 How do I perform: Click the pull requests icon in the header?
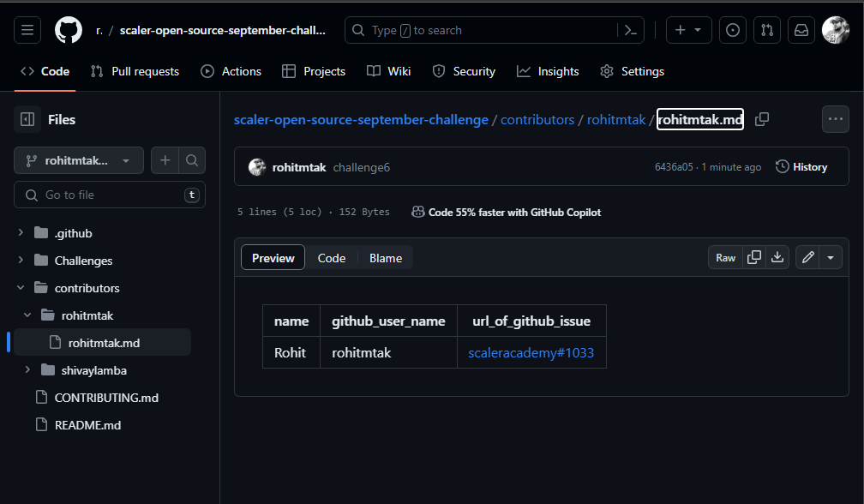tap(766, 29)
